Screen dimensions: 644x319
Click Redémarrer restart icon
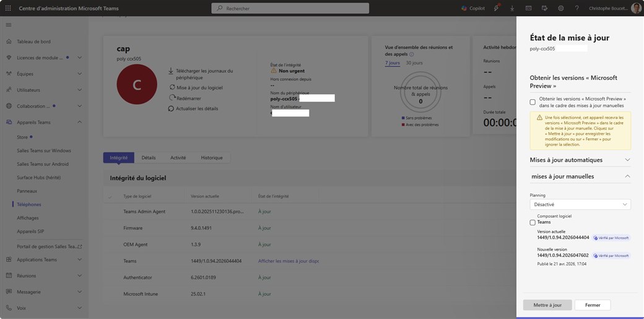coord(172,98)
